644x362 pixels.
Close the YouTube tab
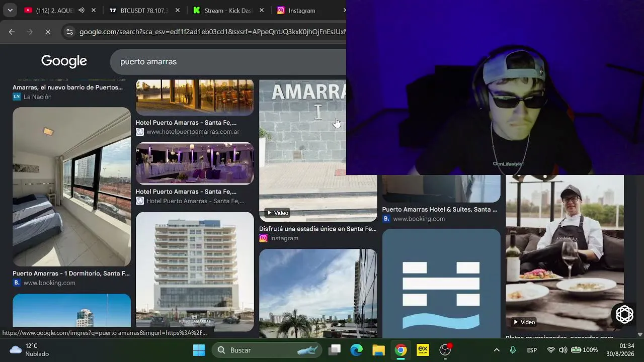(93, 10)
